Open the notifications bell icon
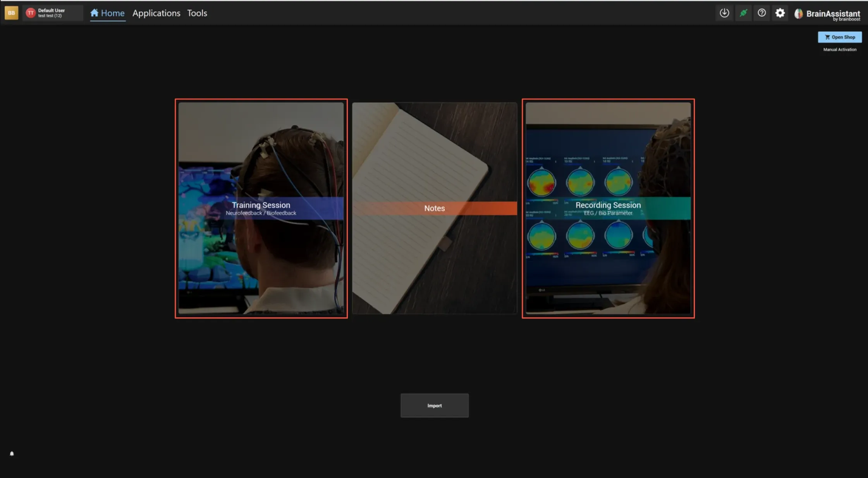The width and height of the screenshot is (868, 478). [x=12, y=454]
